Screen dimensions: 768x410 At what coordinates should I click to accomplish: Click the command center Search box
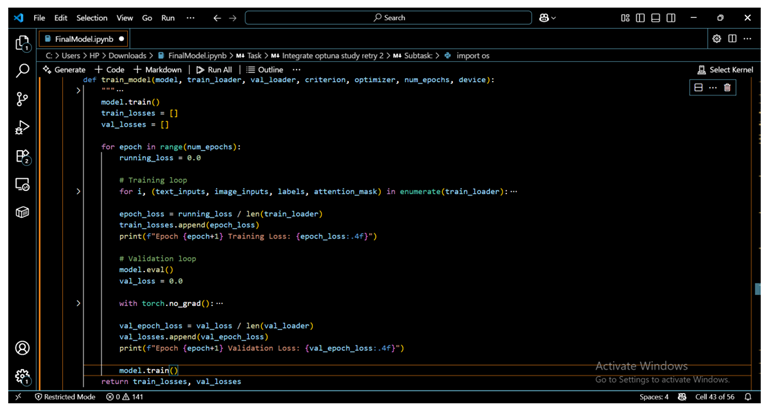388,18
